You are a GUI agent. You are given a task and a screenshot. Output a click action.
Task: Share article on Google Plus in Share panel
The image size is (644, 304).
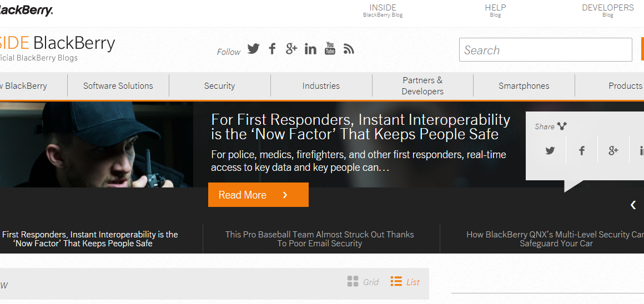click(x=613, y=150)
